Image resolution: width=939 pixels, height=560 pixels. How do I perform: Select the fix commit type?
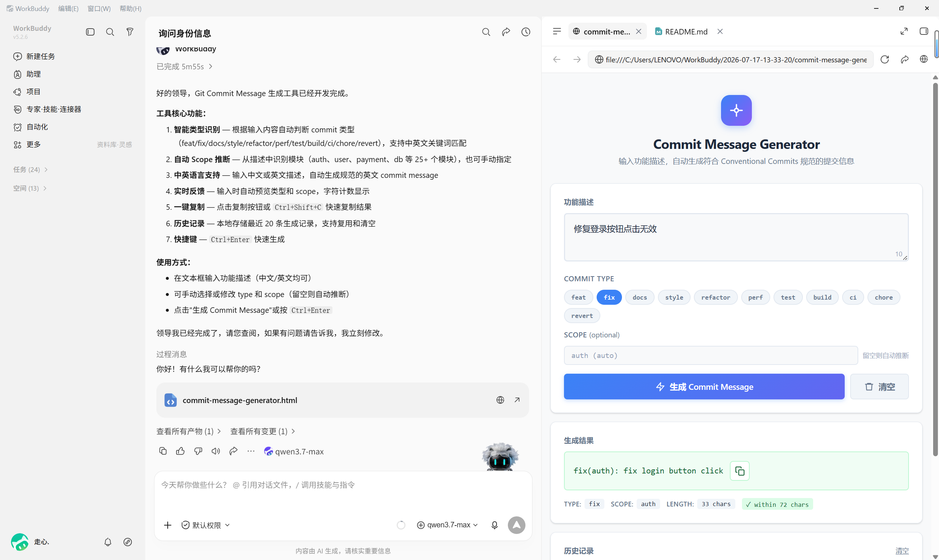pos(609,297)
